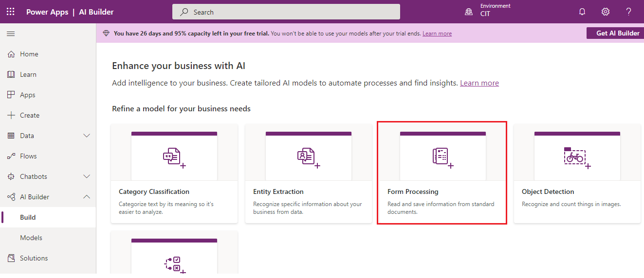The image size is (644, 278).
Task: Expand the Chatbots section chevron
Action: click(87, 176)
